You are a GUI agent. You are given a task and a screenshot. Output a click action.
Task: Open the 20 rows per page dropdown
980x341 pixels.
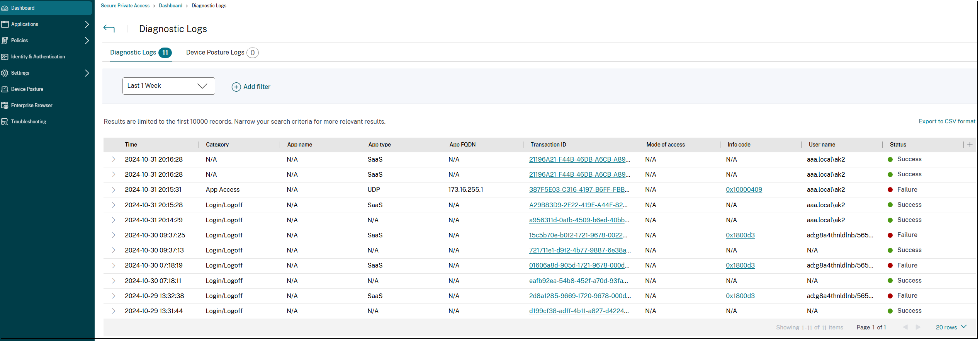(951, 327)
